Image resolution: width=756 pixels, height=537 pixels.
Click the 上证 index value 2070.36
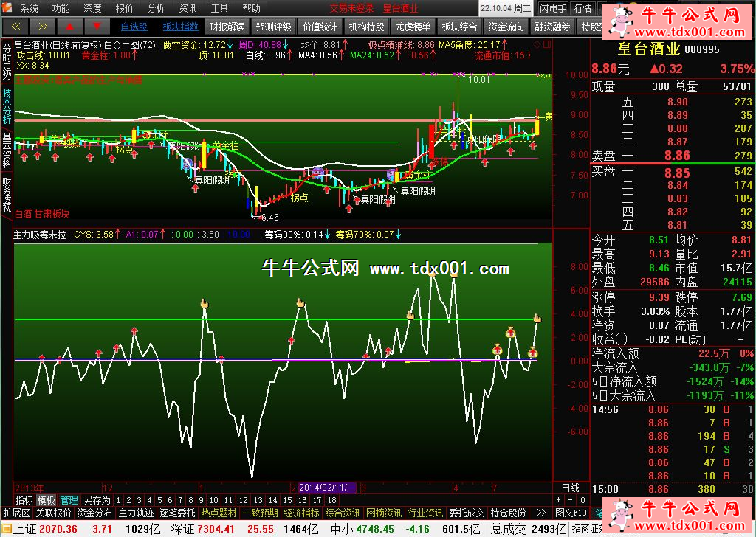[x=58, y=530]
